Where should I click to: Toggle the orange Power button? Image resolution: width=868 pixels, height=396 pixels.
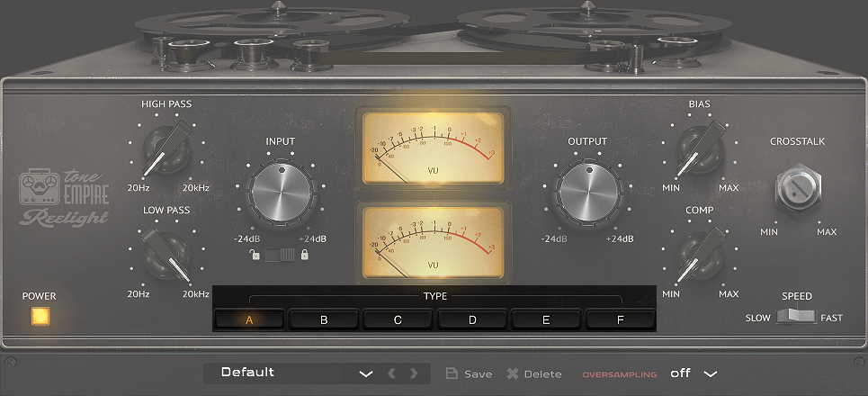pyautogui.click(x=40, y=317)
